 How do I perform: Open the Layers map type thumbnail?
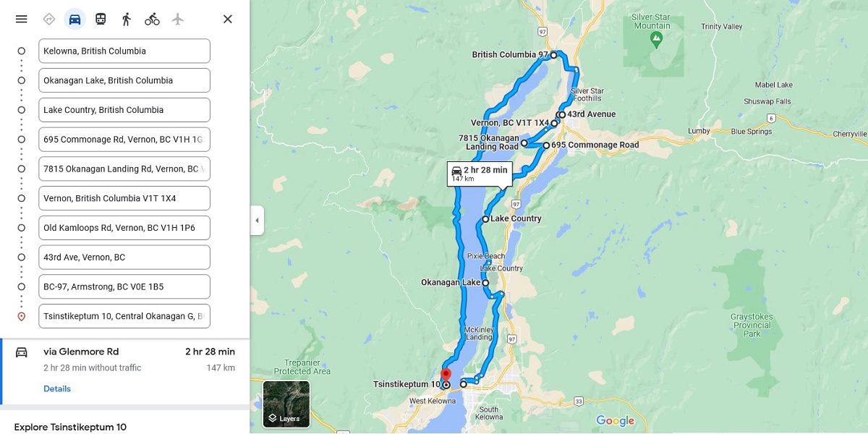coord(286,404)
